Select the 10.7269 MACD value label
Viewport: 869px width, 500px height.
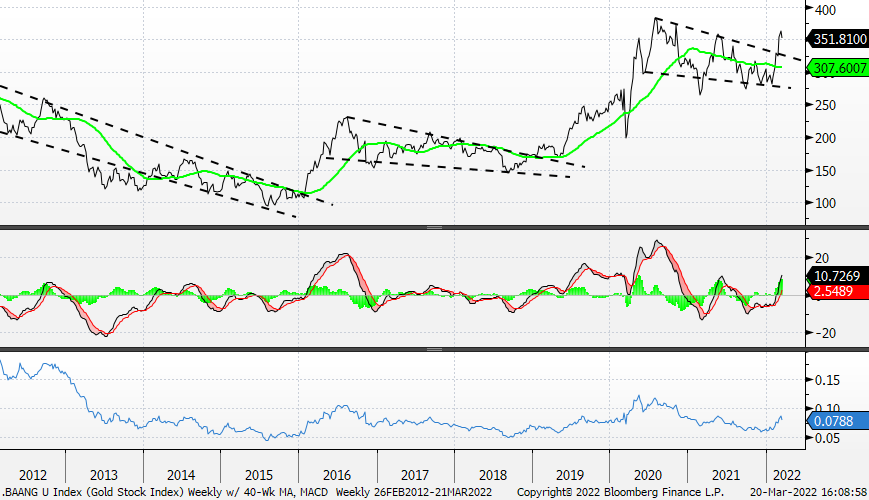click(837, 275)
